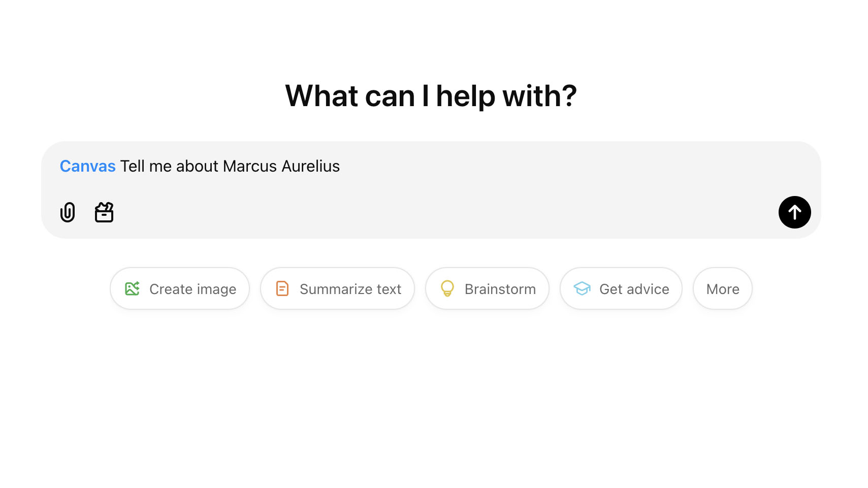This screenshot has width=868, height=488.
Task: Click empty space between toolbox and send button
Action: point(442,212)
